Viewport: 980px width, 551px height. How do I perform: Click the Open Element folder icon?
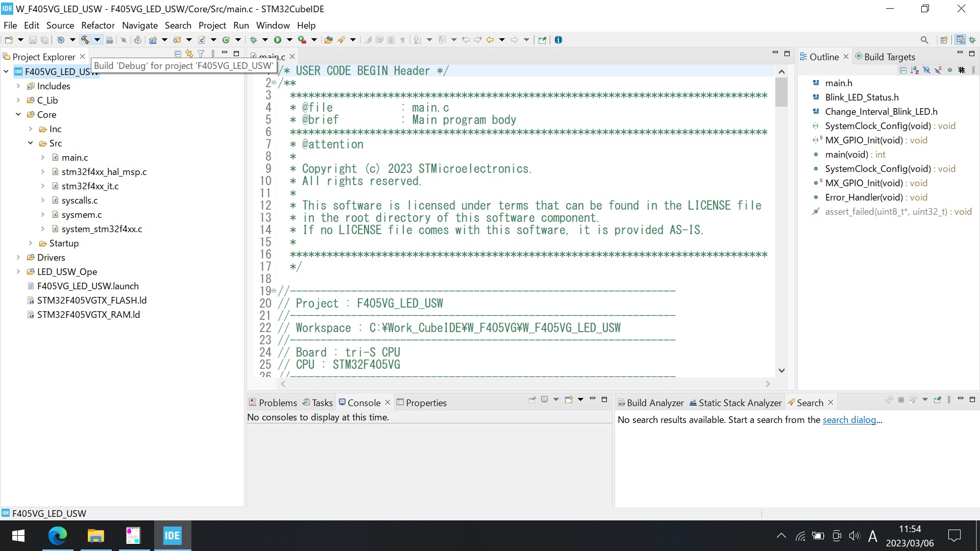click(x=329, y=40)
